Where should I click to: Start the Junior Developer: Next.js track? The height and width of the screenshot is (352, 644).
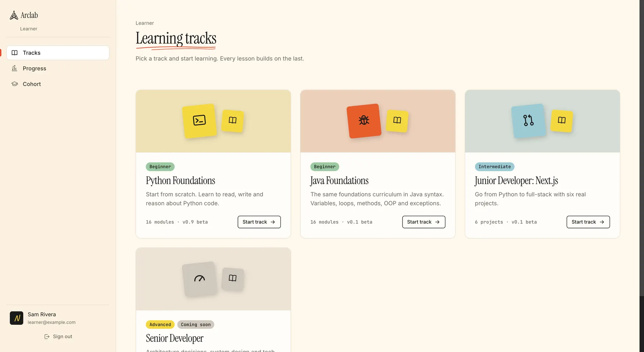(588, 222)
